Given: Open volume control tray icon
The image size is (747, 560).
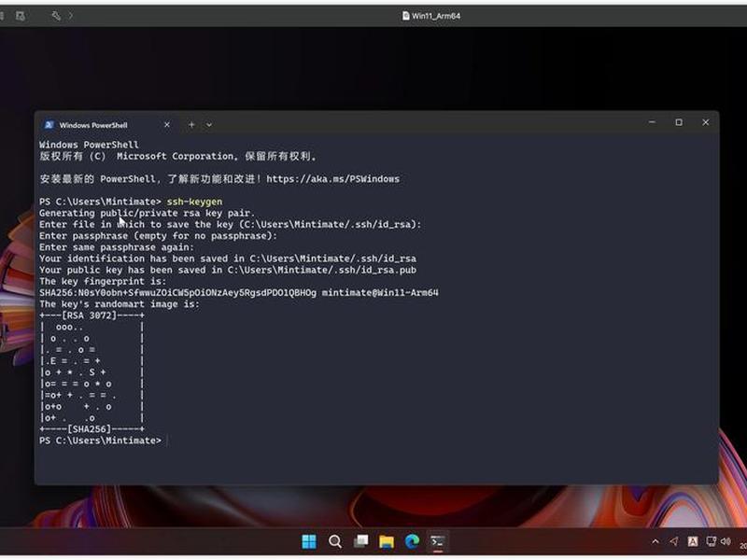Looking at the screenshot, I should (726, 541).
